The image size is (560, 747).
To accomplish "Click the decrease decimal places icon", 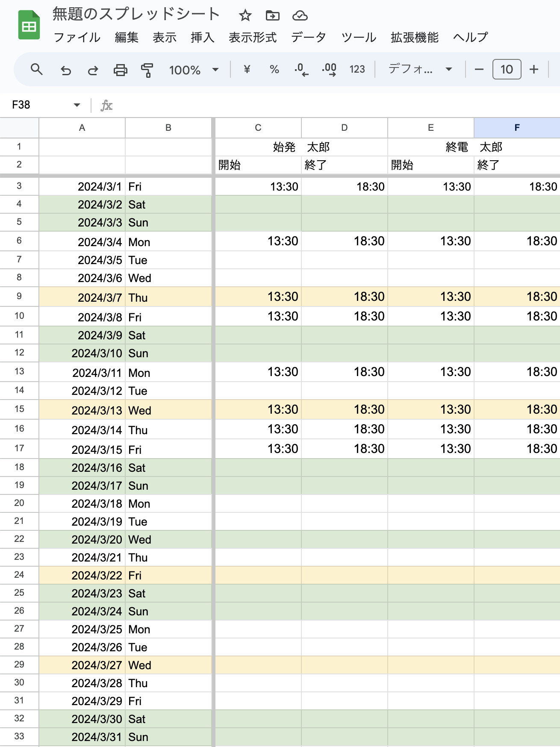I will pyautogui.click(x=301, y=70).
